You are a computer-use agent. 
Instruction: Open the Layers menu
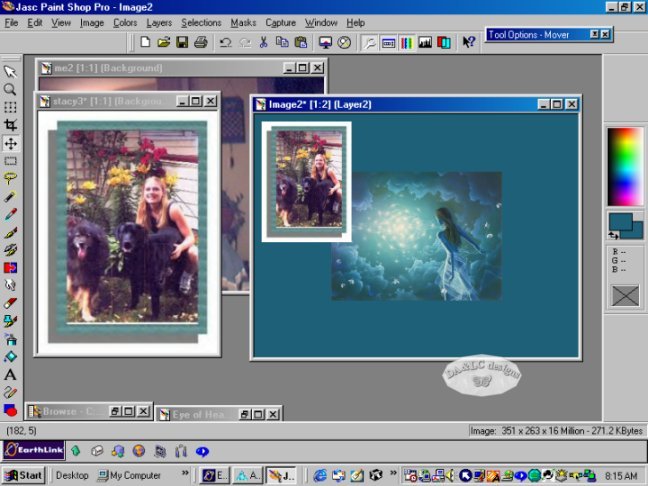tap(159, 23)
